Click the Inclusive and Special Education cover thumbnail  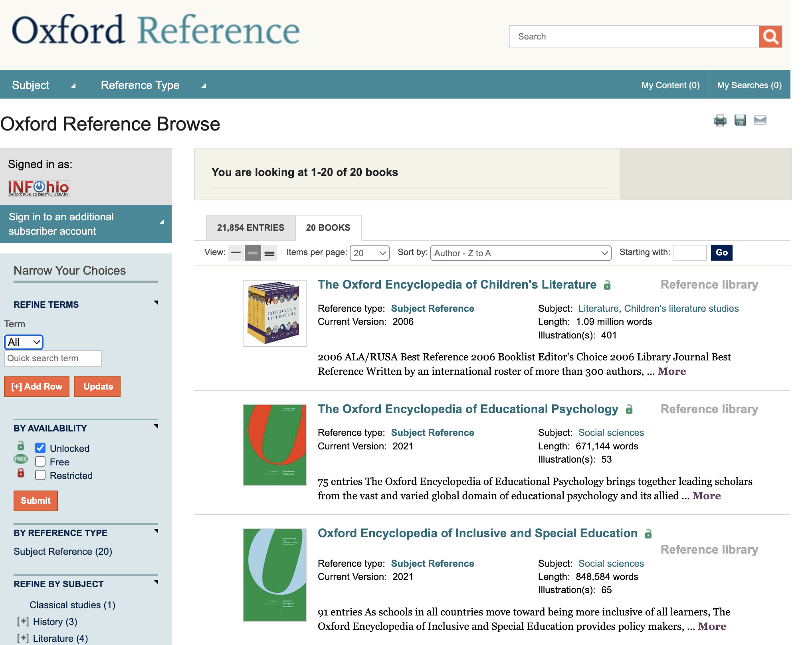coord(275,575)
